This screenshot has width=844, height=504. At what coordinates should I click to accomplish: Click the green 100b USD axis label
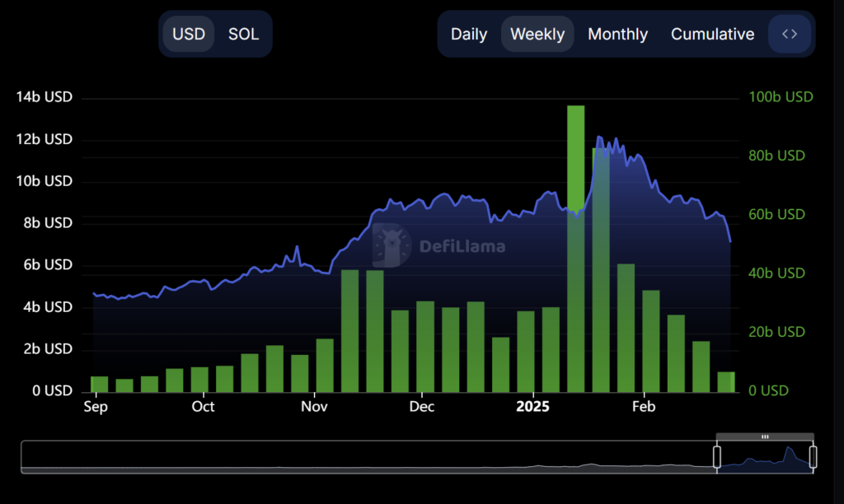(781, 97)
